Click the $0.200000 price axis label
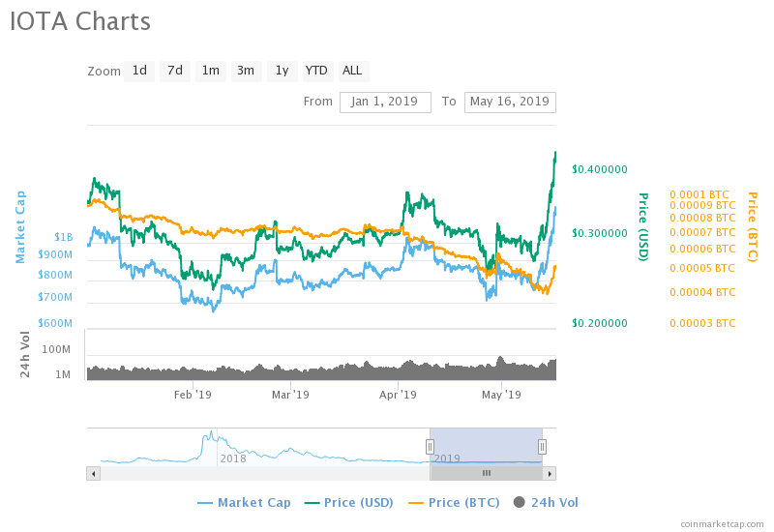Image resolution: width=774 pixels, height=532 pixels. click(600, 324)
